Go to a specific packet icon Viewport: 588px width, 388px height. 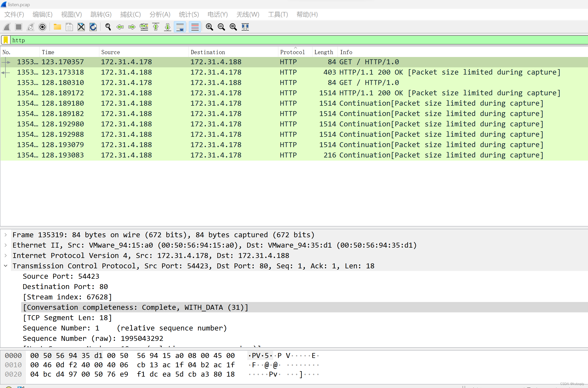[x=144, y=27]
